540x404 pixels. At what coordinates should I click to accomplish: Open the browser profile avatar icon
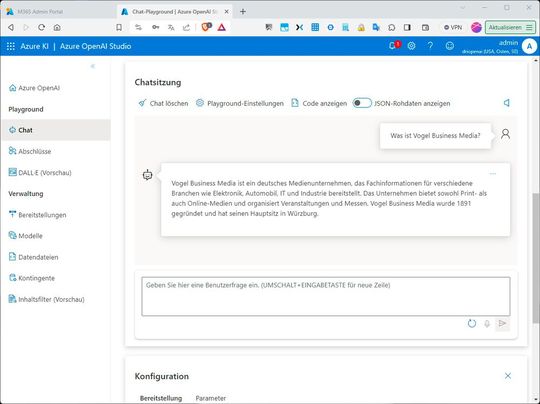[476, 28]
